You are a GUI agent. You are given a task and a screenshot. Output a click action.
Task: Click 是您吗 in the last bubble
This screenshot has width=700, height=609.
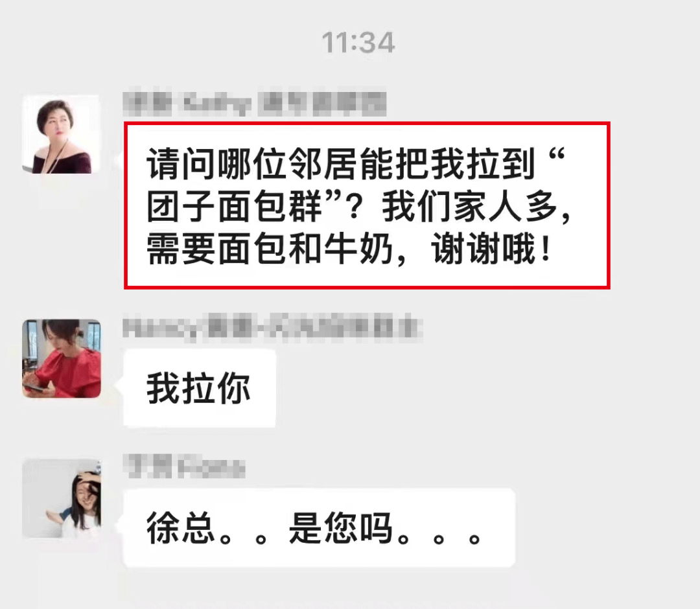click(341, 528)
